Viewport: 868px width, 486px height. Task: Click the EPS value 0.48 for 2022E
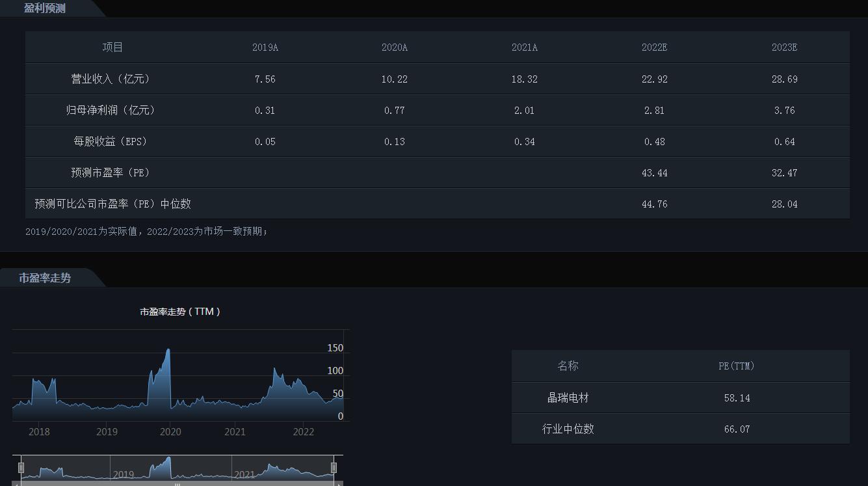[654, 141]
